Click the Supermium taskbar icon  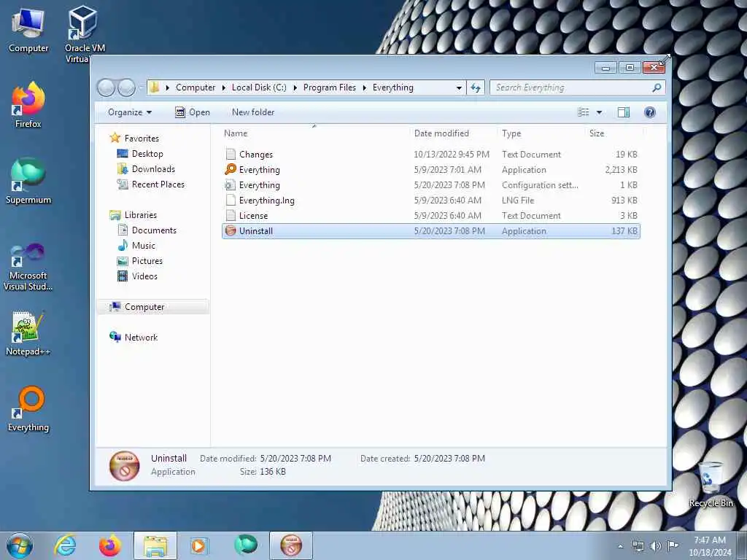point(246,545)
